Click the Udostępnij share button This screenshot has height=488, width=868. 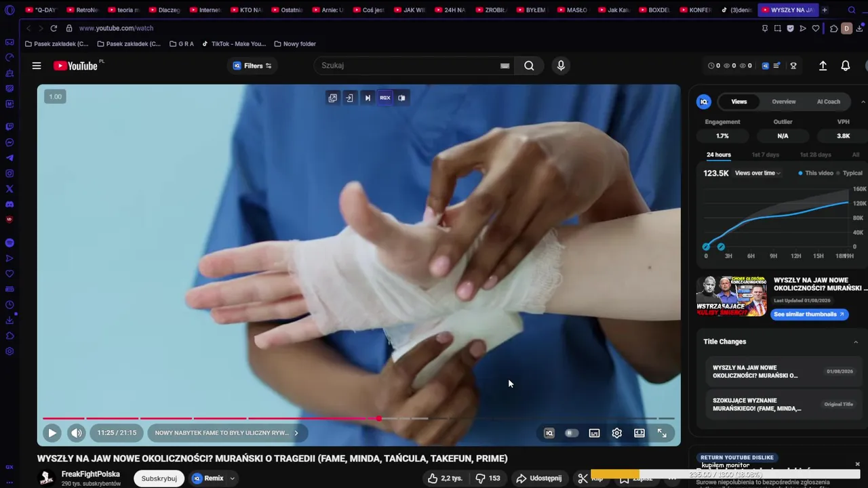(539, 479)
